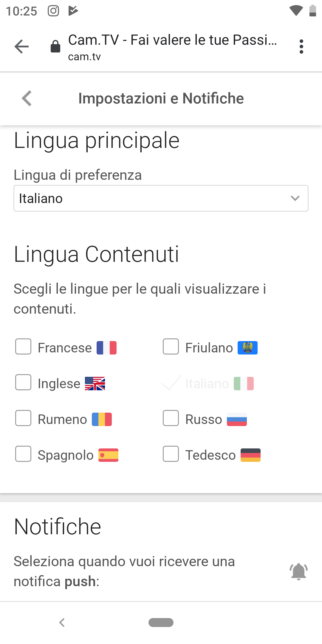
Task: Tick the Friulano checkbox
Action: pos(171,346)
